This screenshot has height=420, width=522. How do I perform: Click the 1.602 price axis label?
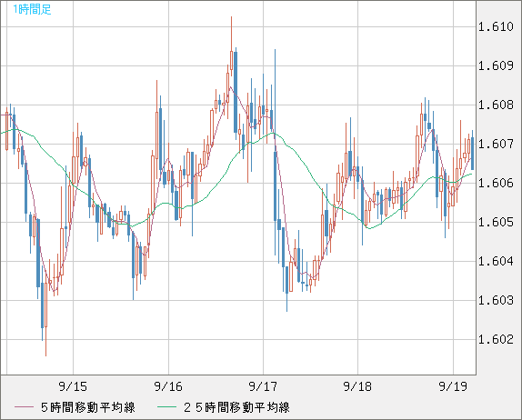(x=496, y=339)
